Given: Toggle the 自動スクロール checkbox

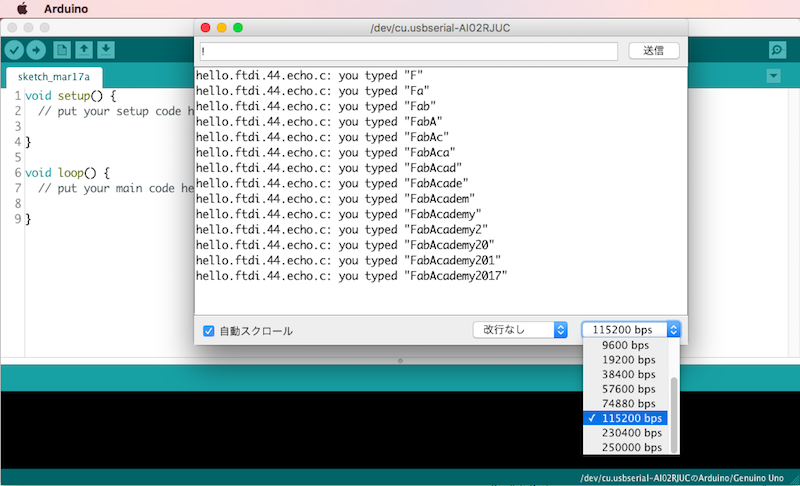Looking at the screenshot, I should click(209, 331).
